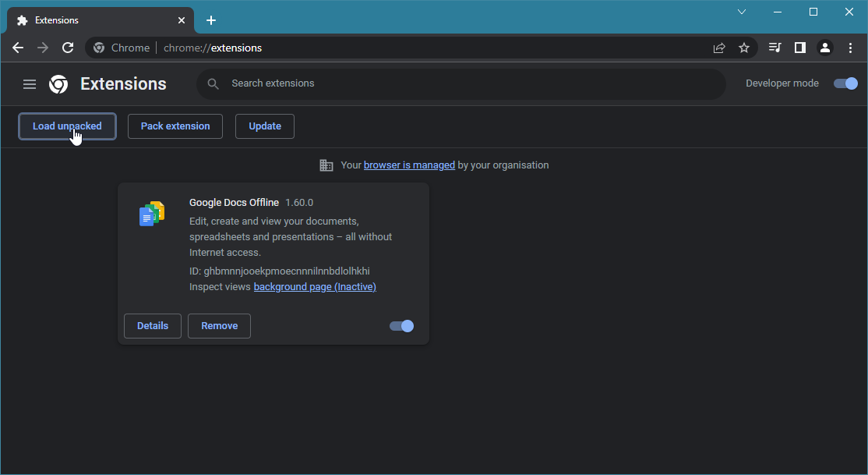Viewport: 868px width, 475px height.
Task: Open the tab search chevron
Action: [742, 12]
